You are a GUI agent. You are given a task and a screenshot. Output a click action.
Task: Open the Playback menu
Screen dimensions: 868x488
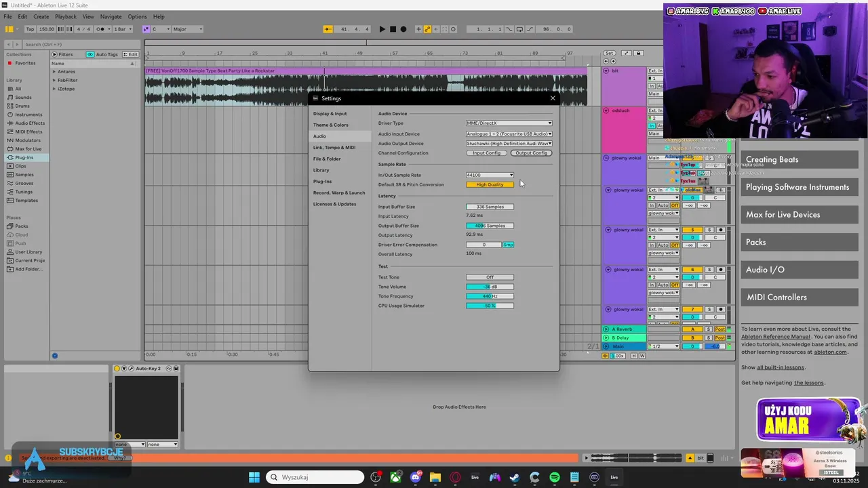coord(66,16)
